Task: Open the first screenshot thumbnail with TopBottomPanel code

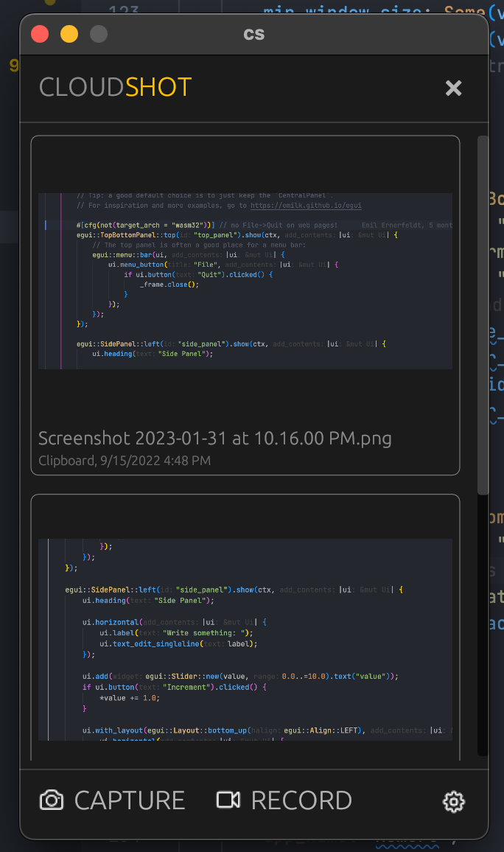Action: [245, 281]
